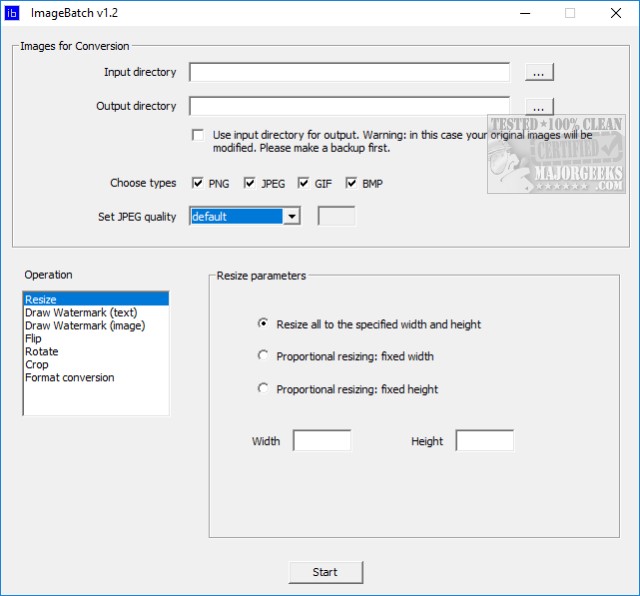Close the ImageBatch window
The image size is (640, 596).
(616, 13)
